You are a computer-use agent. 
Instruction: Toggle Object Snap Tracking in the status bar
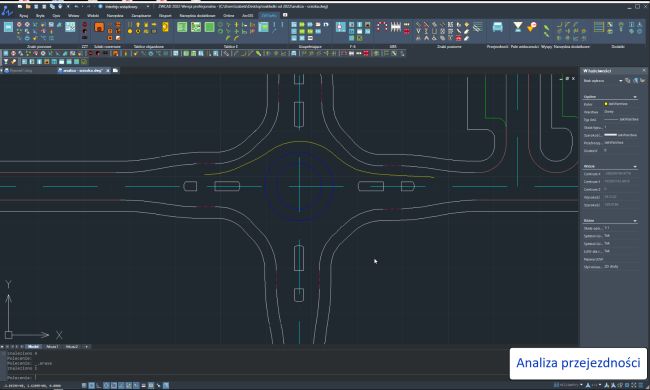click(121, 385)
